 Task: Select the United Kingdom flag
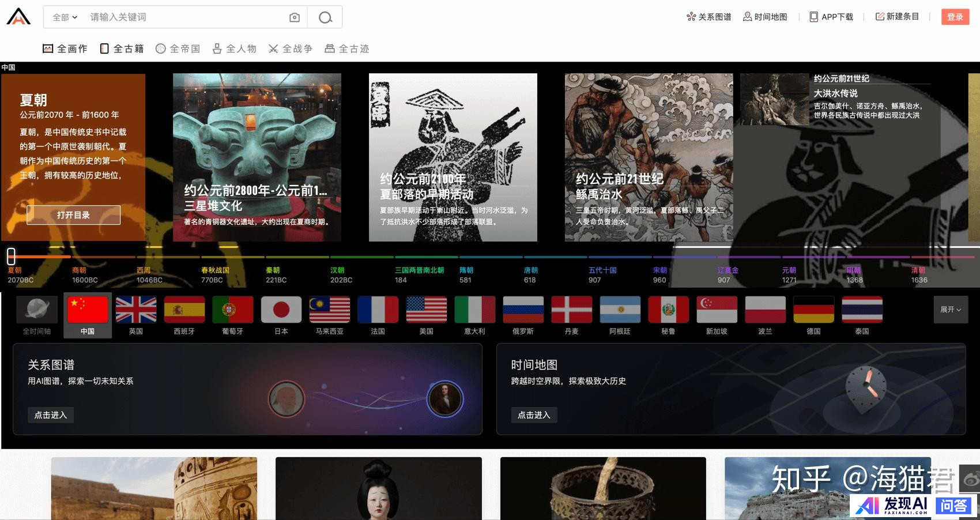tap(135, 310)
